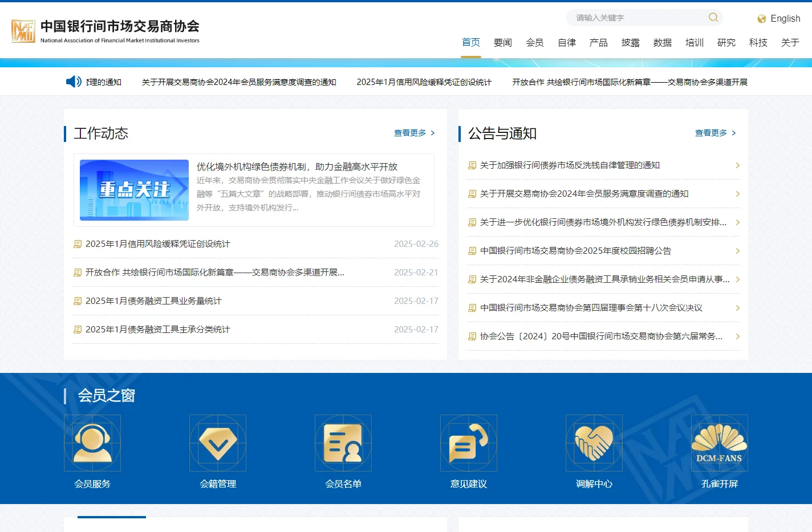Open the 会员服务 headset icon

92,443
